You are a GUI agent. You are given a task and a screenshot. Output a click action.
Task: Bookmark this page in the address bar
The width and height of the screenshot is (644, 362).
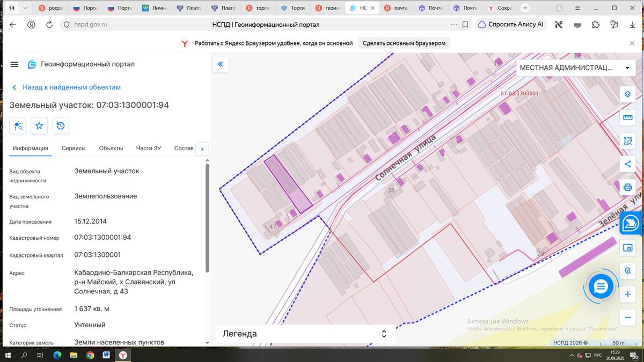tap(465, 24)
